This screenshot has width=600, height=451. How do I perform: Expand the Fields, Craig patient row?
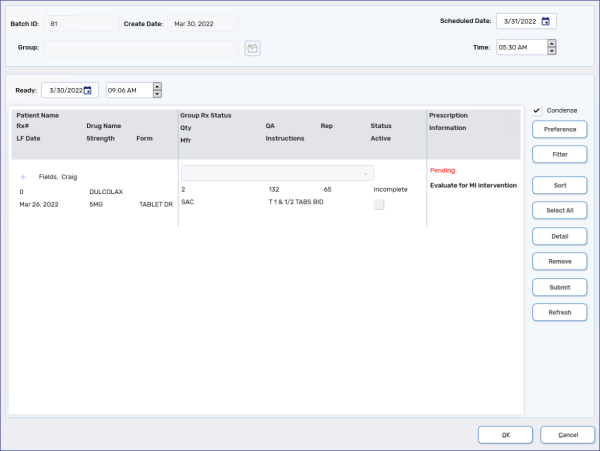[24, 176]
